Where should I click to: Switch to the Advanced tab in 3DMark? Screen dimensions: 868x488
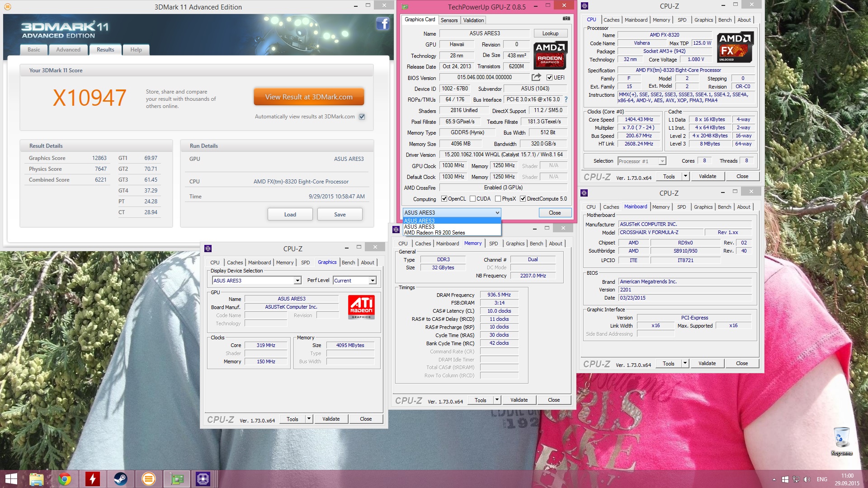68,50
